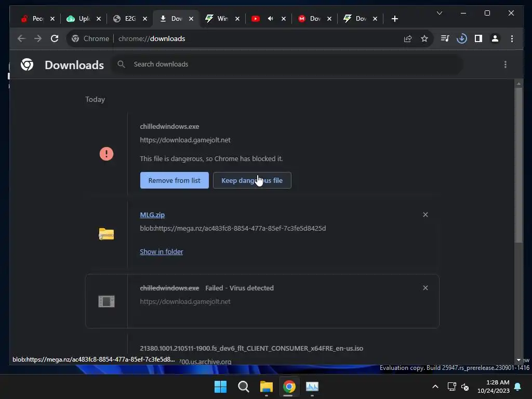
Task: Click the network icon in system tray
Action: [x=451, y=387]
